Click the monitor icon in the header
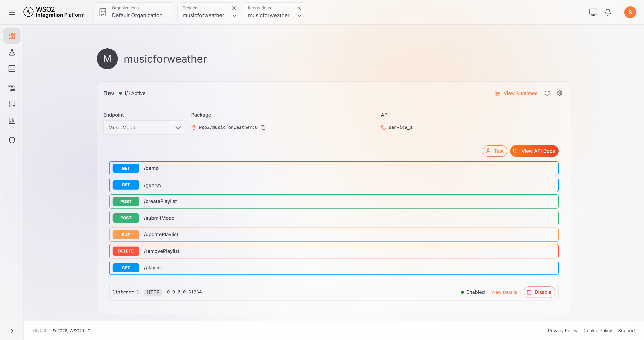The width and height of the screenshot is (644, 340). (593, 12)
